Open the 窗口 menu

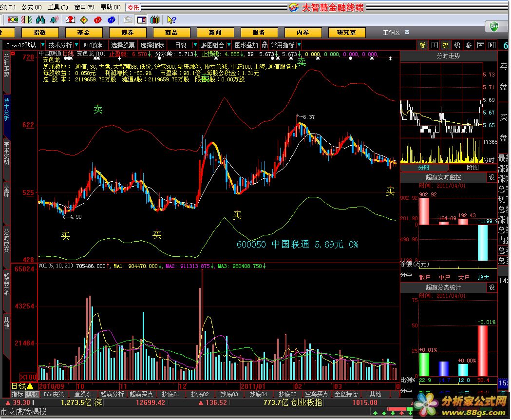pyautogui.click(x=84, y=7)
